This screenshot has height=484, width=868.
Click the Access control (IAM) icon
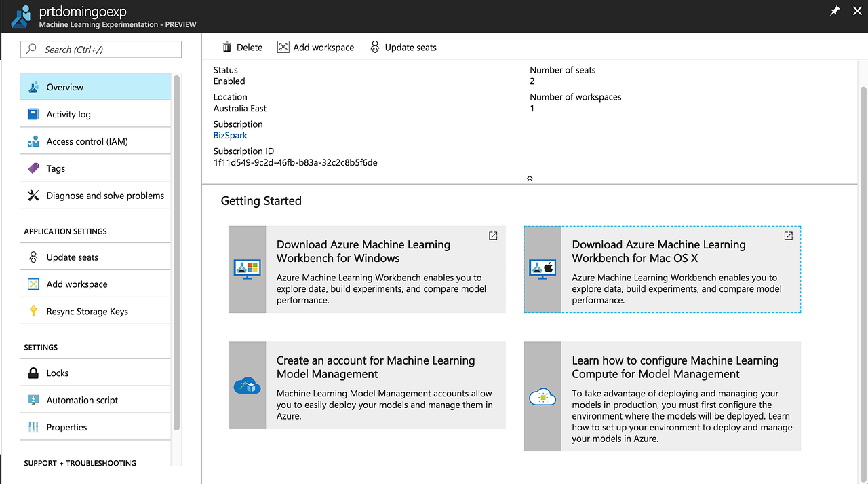[x=33, y=141]
